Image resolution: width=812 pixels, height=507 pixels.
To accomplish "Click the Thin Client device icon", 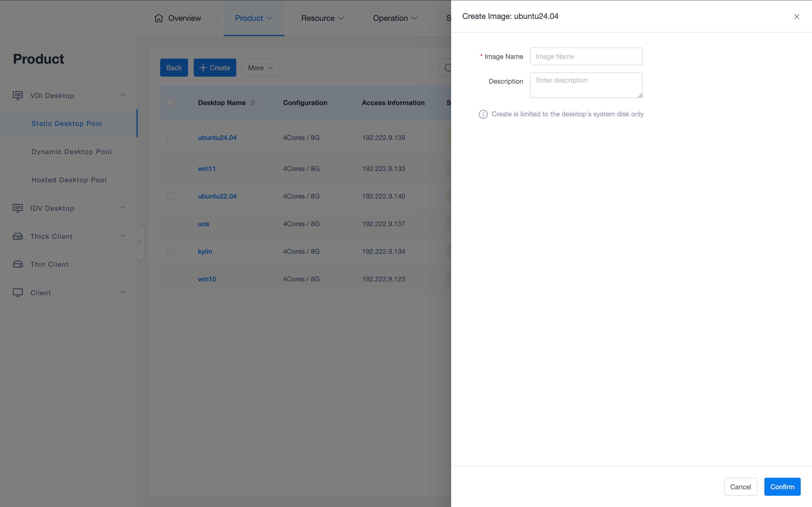I will (18, 264).
